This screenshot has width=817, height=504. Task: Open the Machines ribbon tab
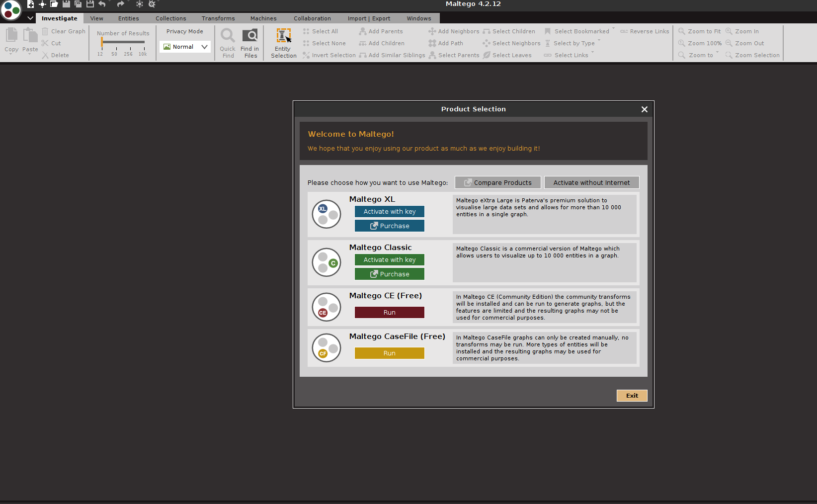click(263, 18)
